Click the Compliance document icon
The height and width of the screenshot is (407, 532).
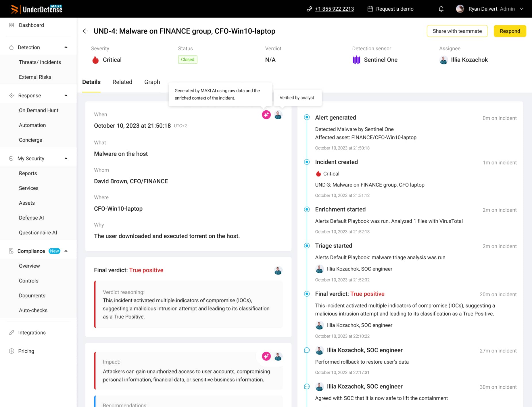[x=11, y=251]
